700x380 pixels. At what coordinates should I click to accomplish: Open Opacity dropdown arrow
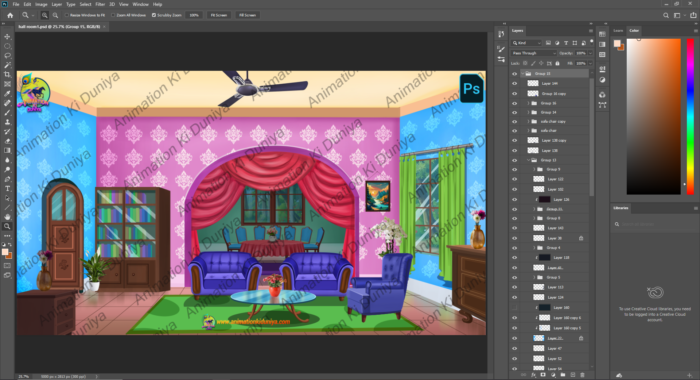click(x=590, y=53)
